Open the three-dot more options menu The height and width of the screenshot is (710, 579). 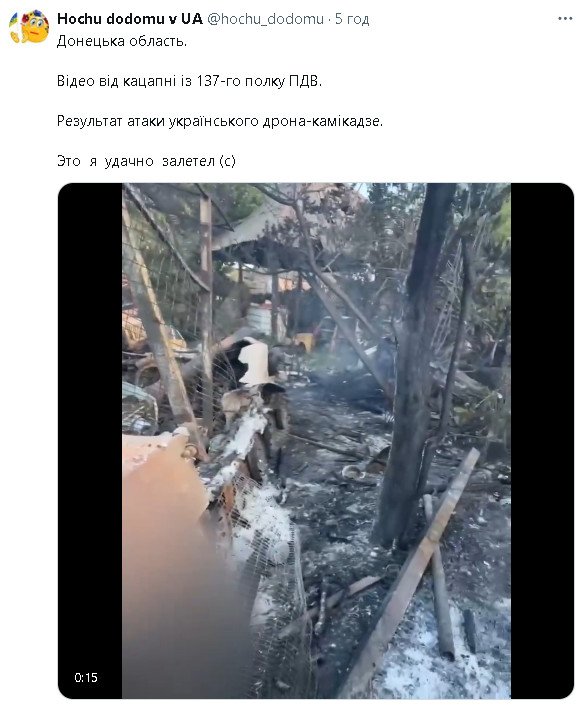(565, 19)
